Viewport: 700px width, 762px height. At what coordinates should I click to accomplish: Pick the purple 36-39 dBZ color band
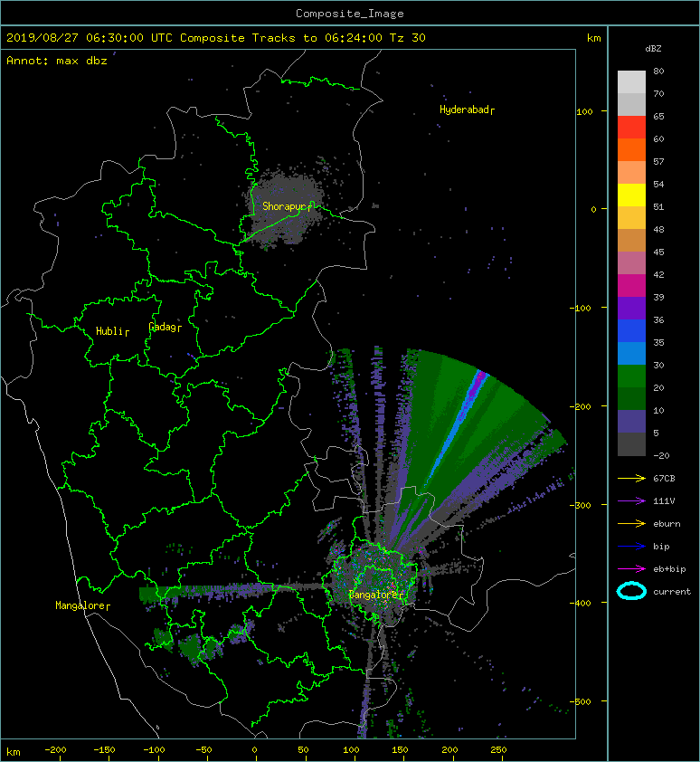[631, 309]
